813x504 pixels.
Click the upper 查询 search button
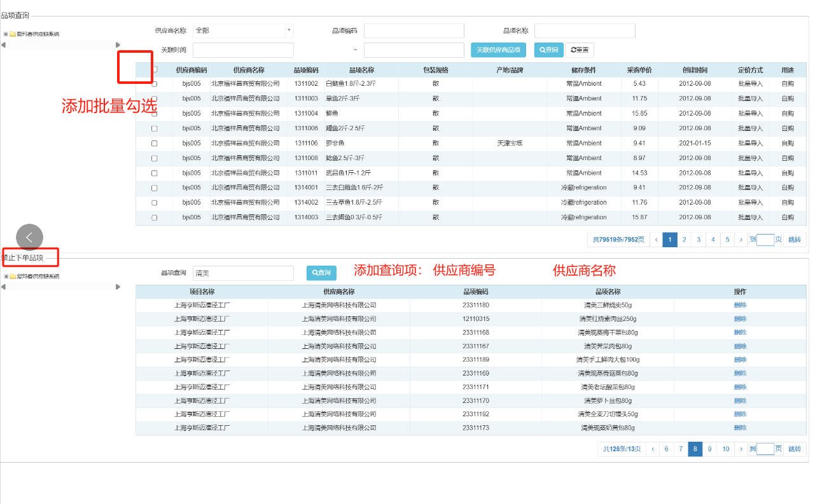click(x=548, y=50)
